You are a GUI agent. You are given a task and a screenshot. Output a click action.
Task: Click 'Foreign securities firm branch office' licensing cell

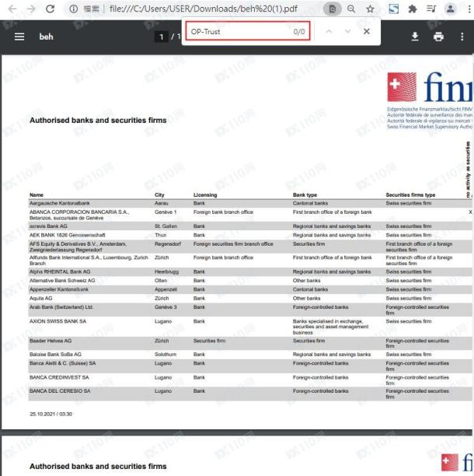[x=233, y=243]
